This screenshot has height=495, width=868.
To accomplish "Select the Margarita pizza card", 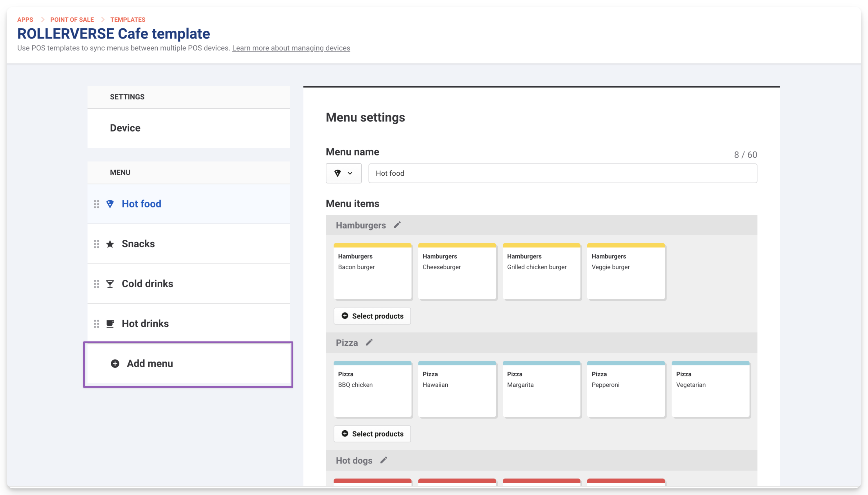I will [x=542, y=389].
